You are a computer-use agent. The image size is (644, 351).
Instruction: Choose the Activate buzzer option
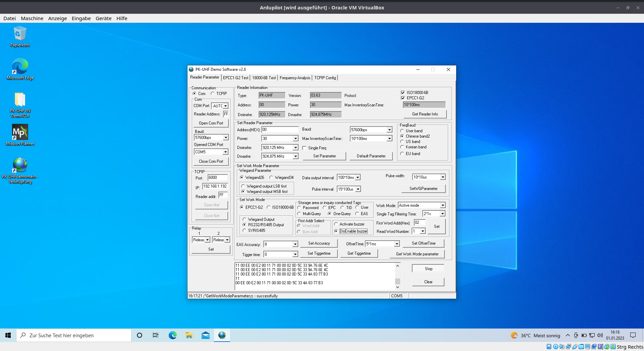[x=336, y=224]
